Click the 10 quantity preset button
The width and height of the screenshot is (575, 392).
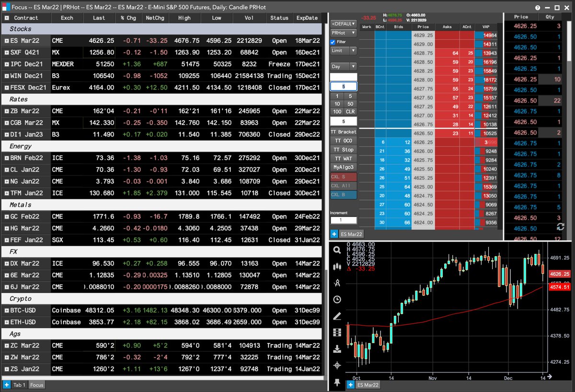(337, 104)
